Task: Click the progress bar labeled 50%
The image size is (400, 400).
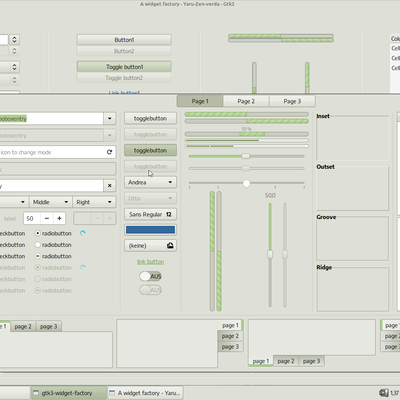Action: pos(247,134)
